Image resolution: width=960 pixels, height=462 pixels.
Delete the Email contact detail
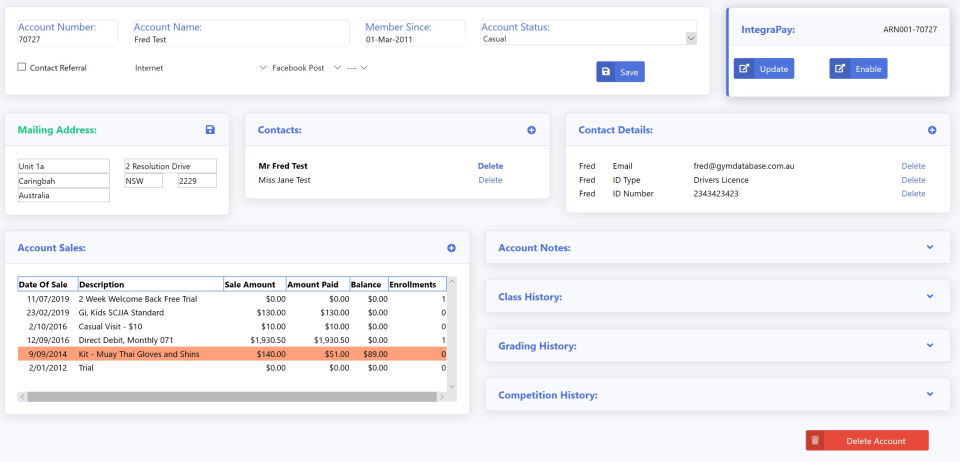coord(913,166)
